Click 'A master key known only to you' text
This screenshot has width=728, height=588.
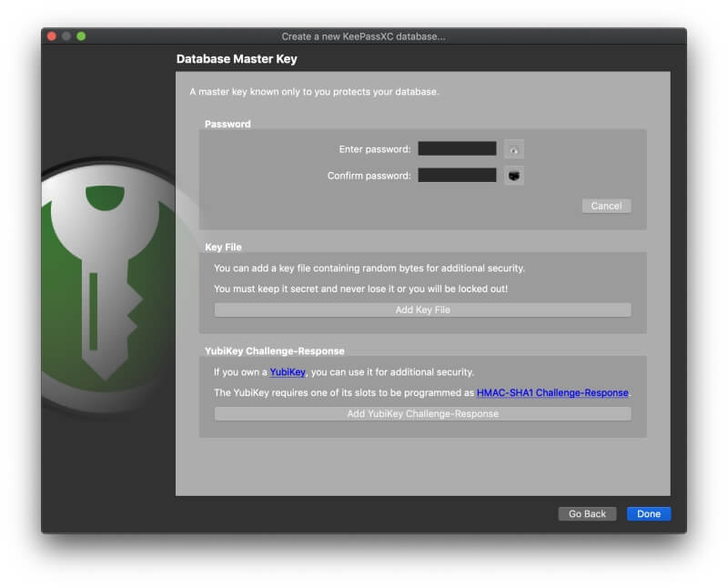coord(314,92)
